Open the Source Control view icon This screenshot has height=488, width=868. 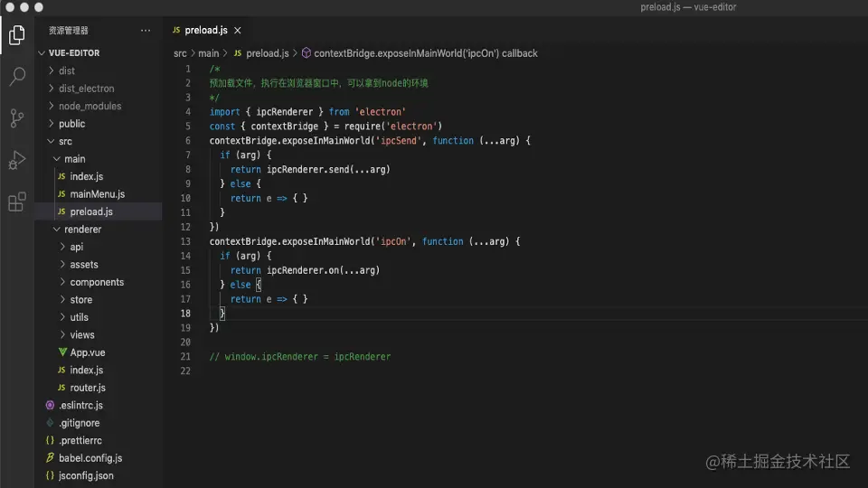click(17, 117)
